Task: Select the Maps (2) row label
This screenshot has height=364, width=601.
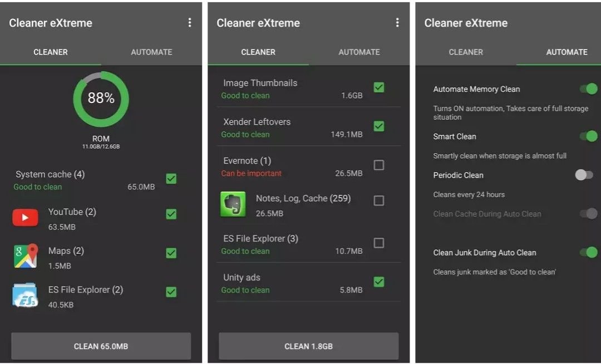Action: (x=66, y=251)
